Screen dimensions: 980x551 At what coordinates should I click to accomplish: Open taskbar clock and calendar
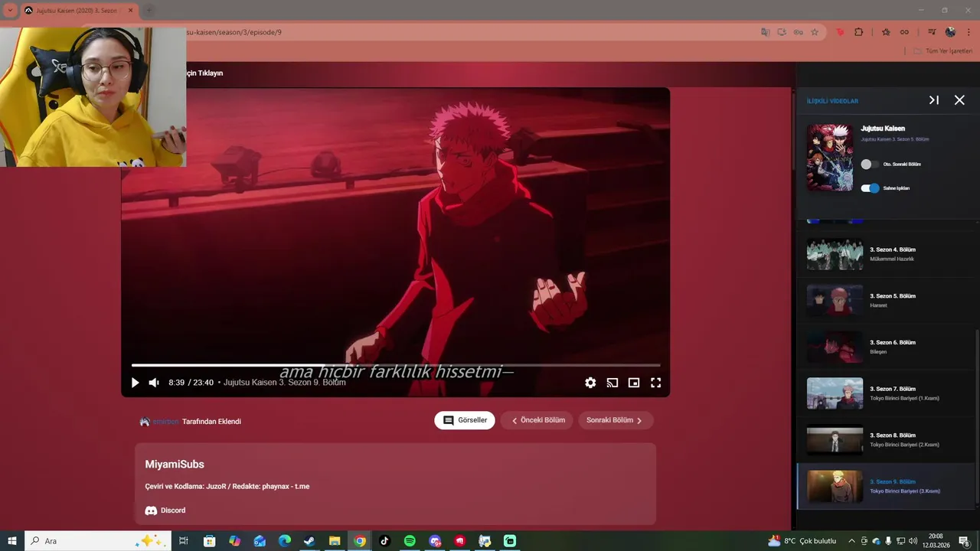(936, 541)
